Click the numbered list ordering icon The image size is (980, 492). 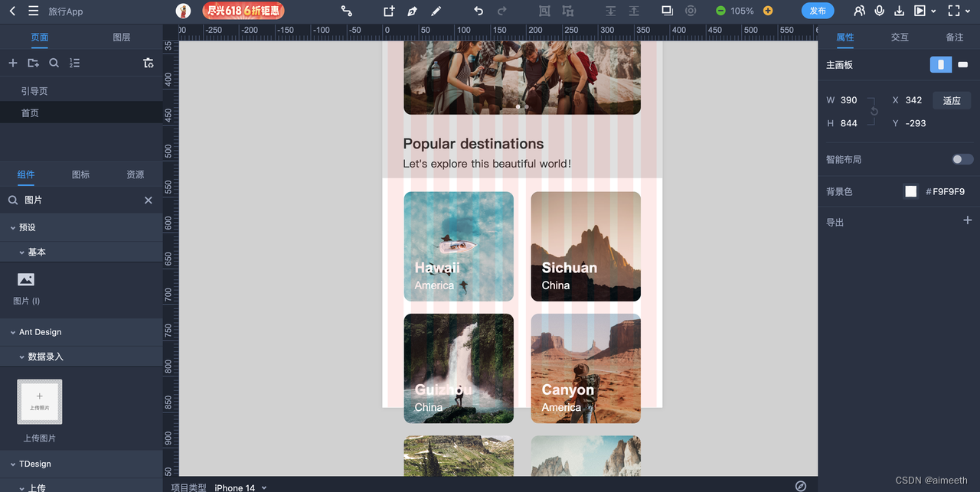coord(74,63)
